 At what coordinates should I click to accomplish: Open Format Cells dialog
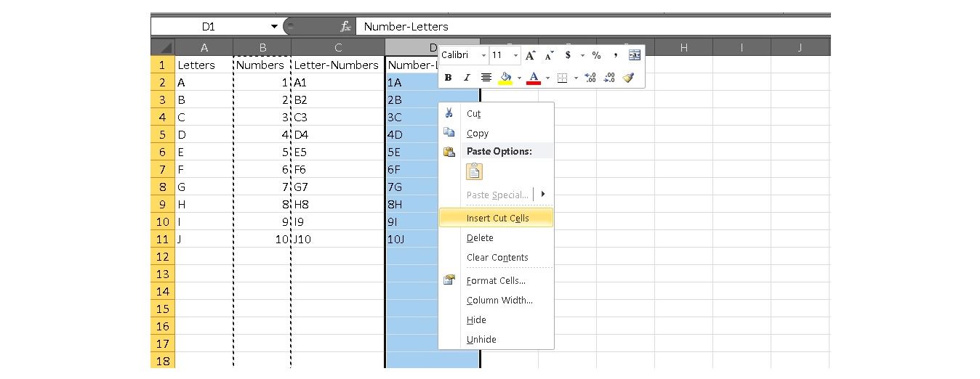496,280
